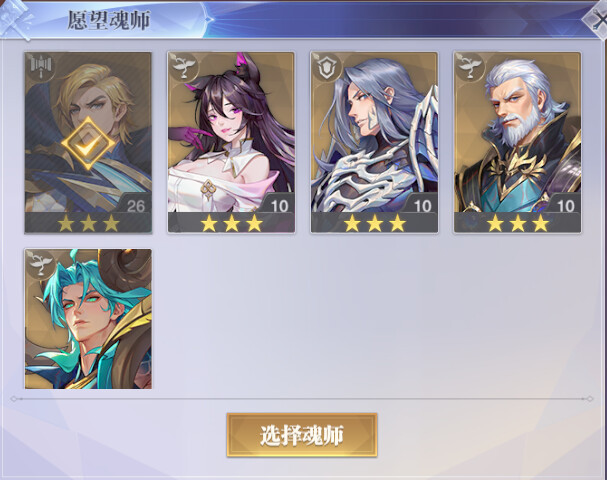This screenshot has width=607, height=480.
Task: Click the shield class icon on the armored hero
Action: click(326, 67)
